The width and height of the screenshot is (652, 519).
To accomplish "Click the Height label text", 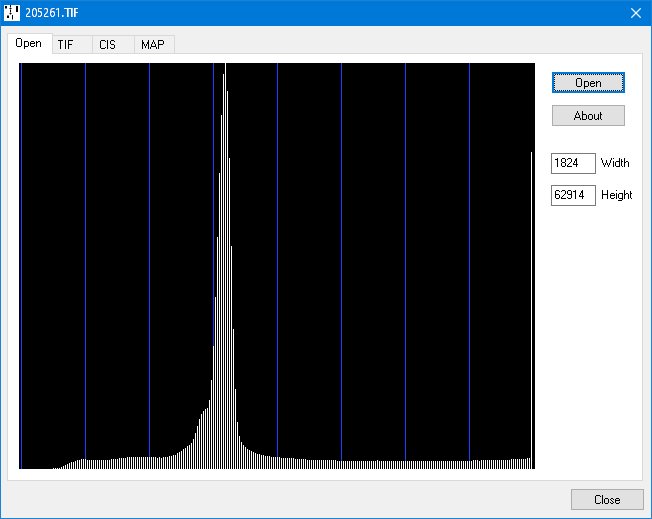I will (616, 195).
